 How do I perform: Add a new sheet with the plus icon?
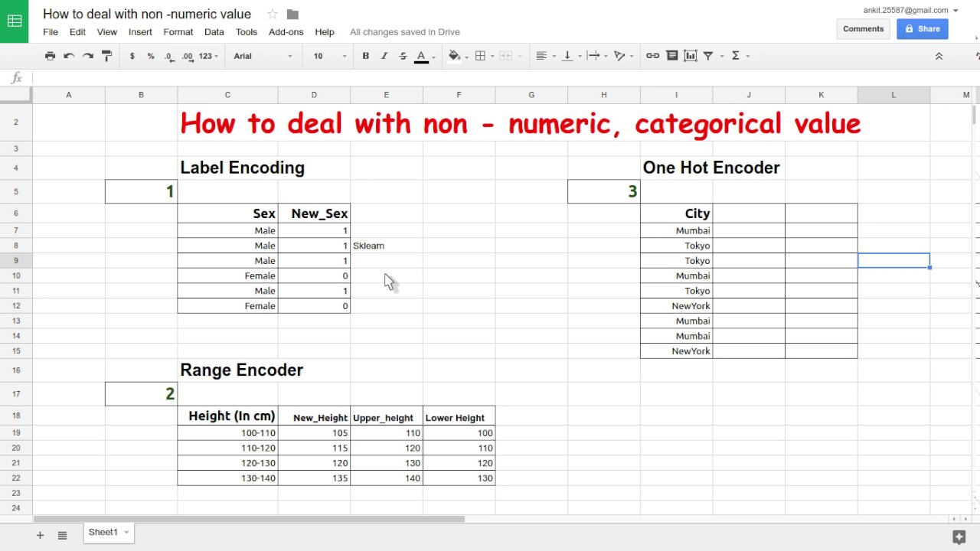40,535
